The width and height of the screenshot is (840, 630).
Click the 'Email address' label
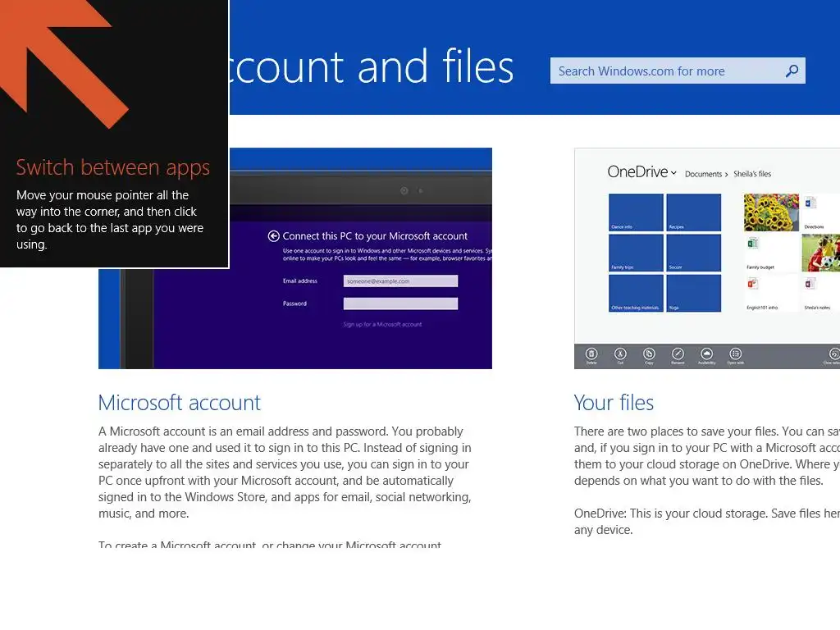click(x=300, y=281)
